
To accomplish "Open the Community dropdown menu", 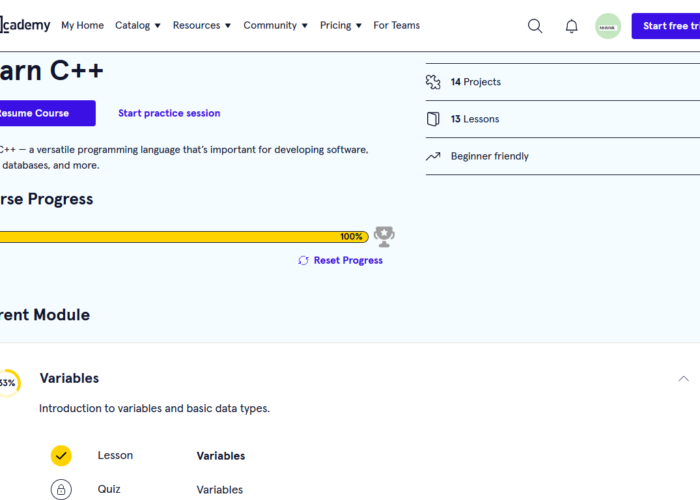I will pyautogui.click(x=275, y=25).
